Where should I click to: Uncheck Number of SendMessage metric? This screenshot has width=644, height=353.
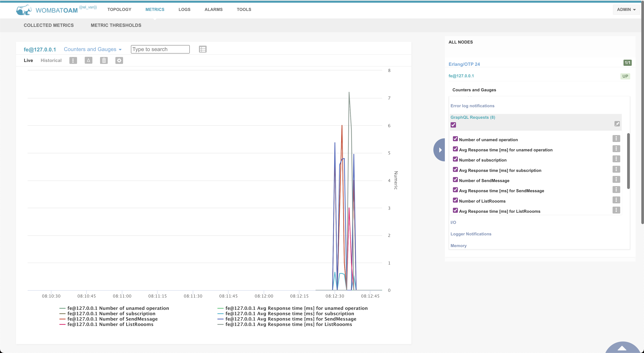(455, 180)
